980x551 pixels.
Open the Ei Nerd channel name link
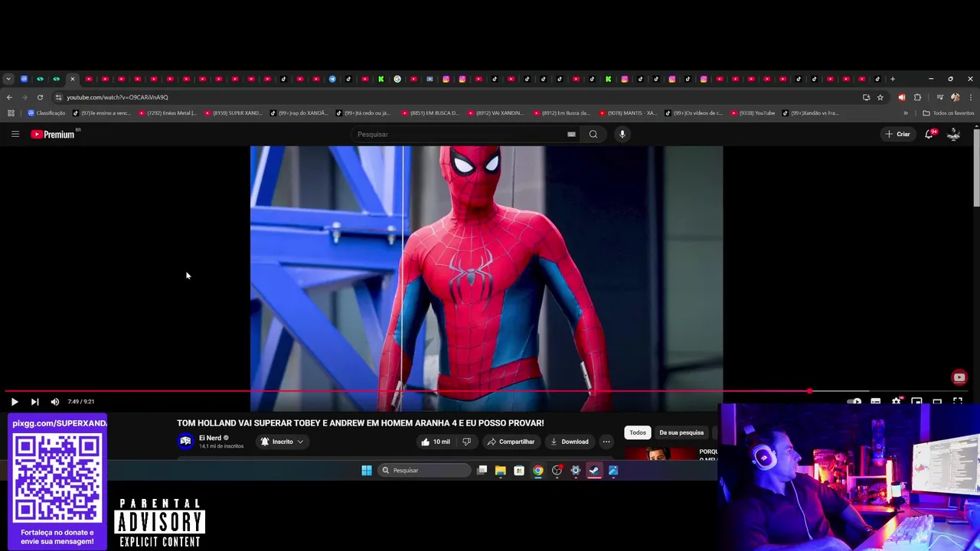pos(210,438)
